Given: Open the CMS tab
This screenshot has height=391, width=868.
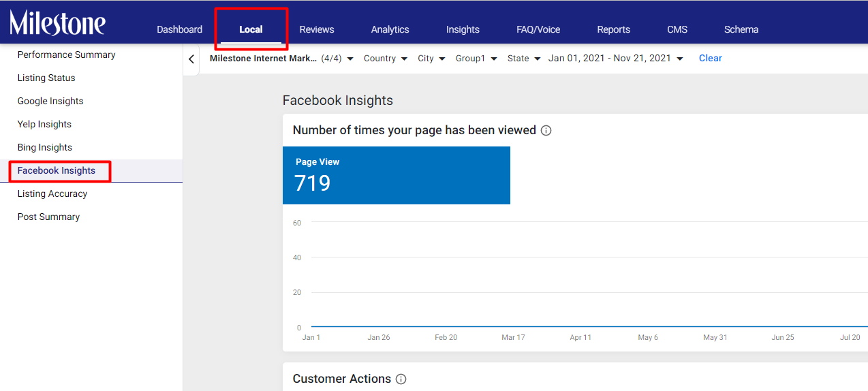Looking at the screenshot, I should pos(677,29).
